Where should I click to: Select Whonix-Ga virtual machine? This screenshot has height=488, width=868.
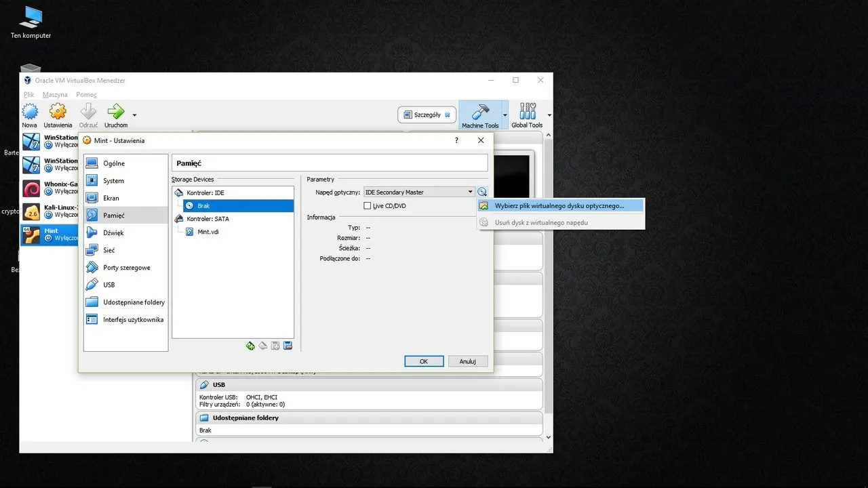(x=50, y=188)
